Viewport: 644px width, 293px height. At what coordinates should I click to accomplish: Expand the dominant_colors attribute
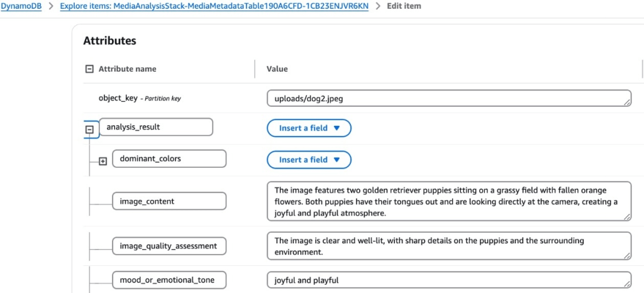pyautogui.click(x=103, y=162)
